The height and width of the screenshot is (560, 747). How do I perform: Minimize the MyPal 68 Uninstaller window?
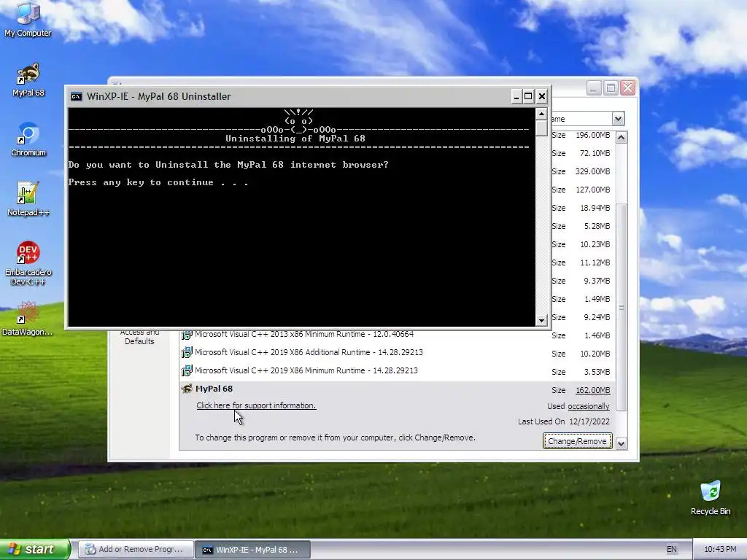tap(516, 97)
